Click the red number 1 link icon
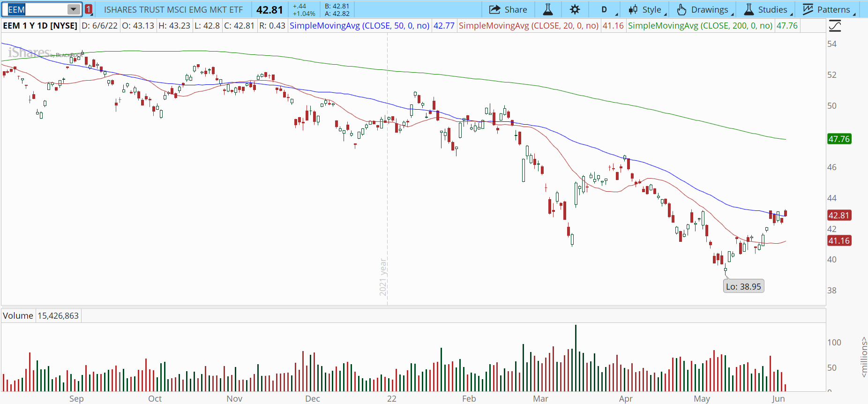This screenshot has height=404, width=868. point(89,9)
